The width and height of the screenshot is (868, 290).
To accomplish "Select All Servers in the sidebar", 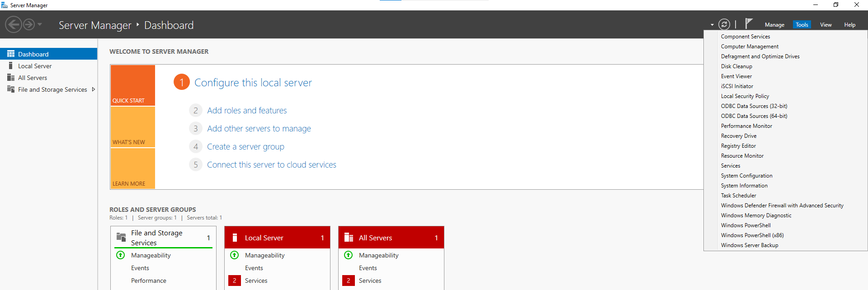I will point(48,78).
